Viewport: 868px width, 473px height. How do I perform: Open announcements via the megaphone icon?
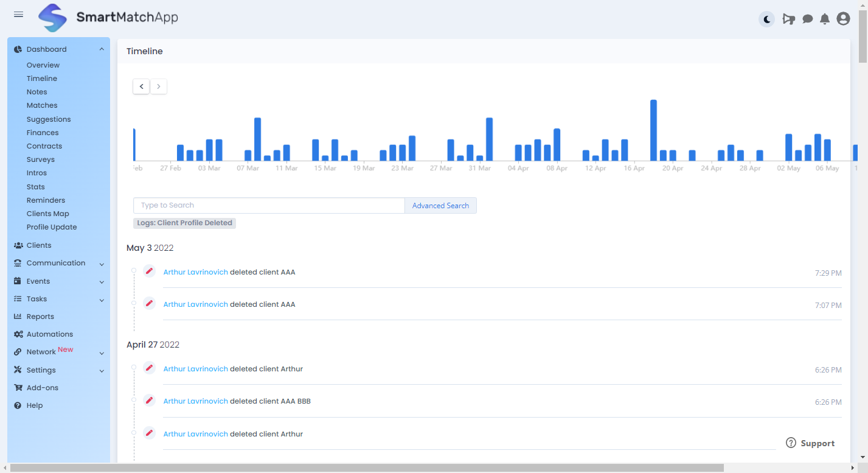pos(789,19)
